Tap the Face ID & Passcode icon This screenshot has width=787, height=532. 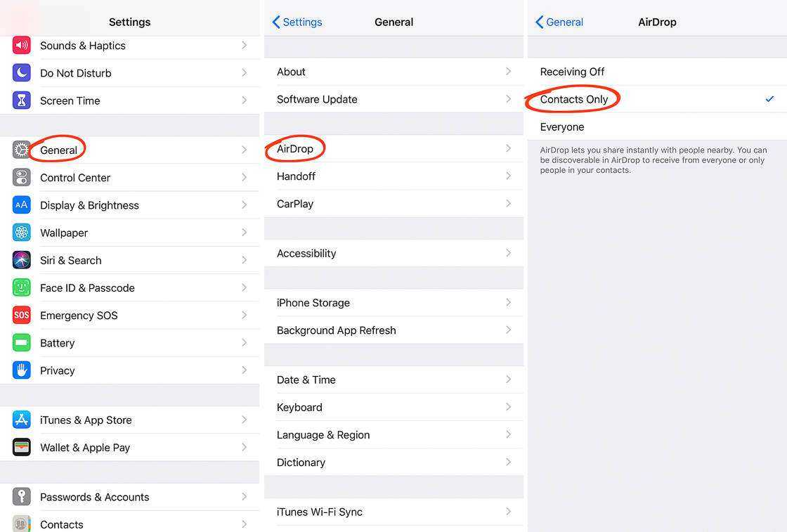coord(22,287)
